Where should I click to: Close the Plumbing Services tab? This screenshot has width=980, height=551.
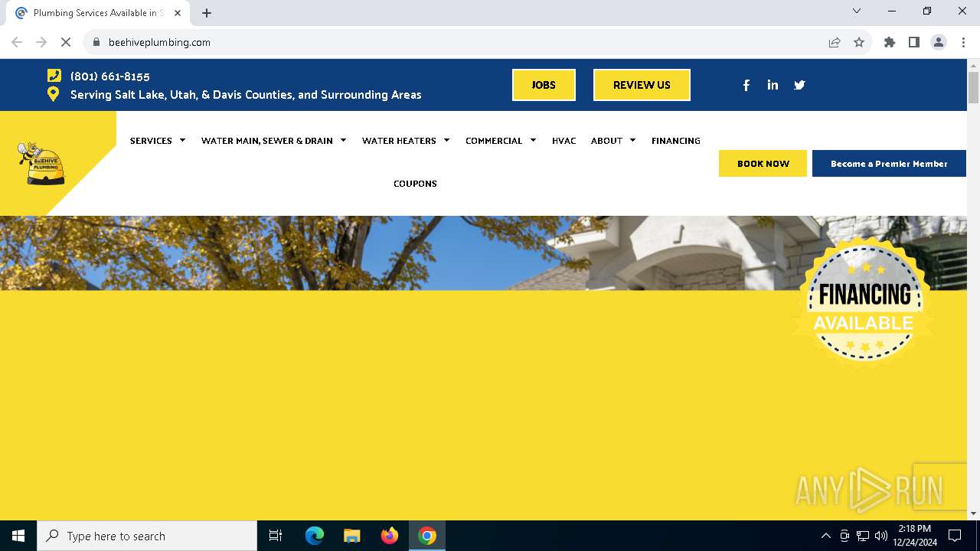pyautogui.click(x=178, y=13)
